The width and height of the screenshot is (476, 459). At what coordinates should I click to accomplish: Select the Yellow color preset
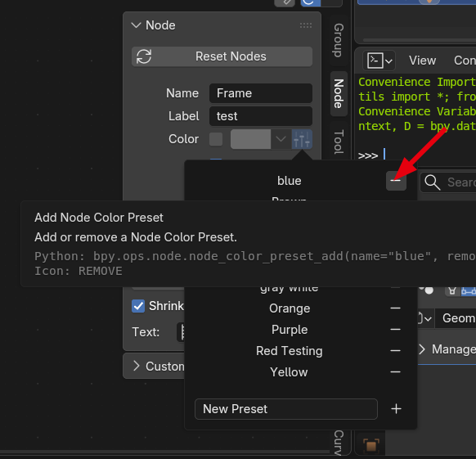(x=290, y=372)
